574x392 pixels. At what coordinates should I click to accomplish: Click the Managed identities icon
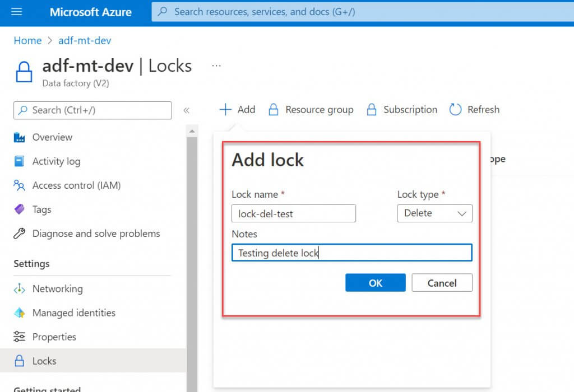click(20, 313)
